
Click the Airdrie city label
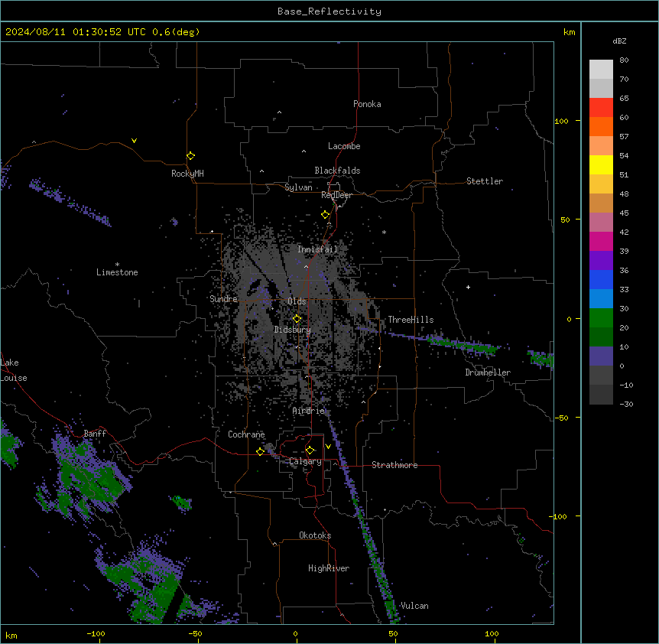pos(309,411)
